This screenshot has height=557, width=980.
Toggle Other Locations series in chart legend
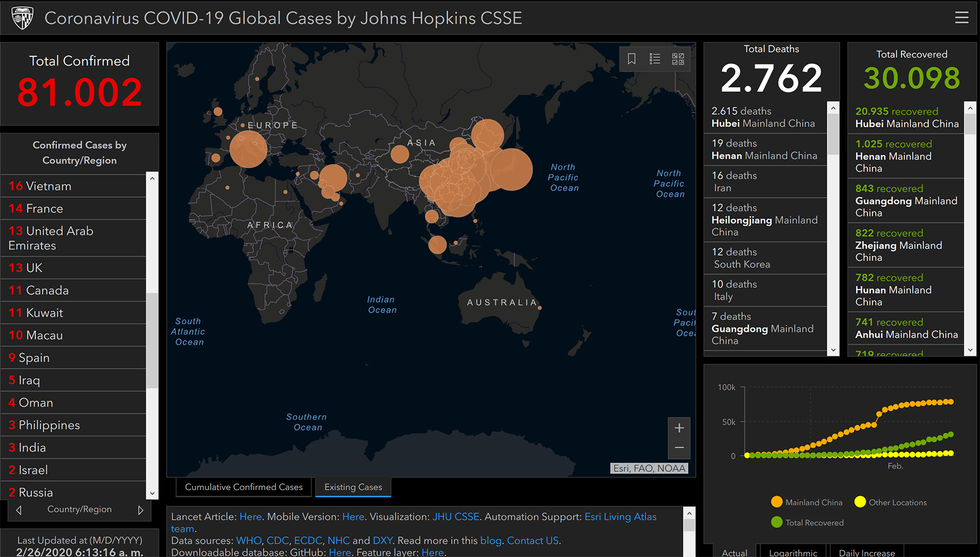pos(890,502)
